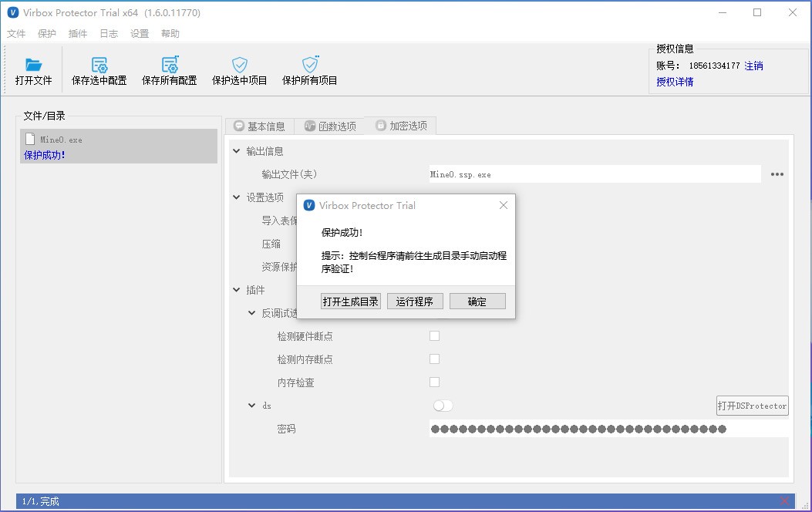Enable the 检测硬件断点 checkbox
This screenshot has width=812, height=512.
point(434,336)
